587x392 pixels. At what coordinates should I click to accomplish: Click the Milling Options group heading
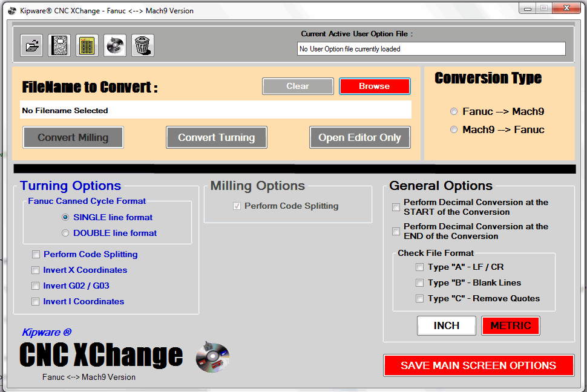[258, 186]
